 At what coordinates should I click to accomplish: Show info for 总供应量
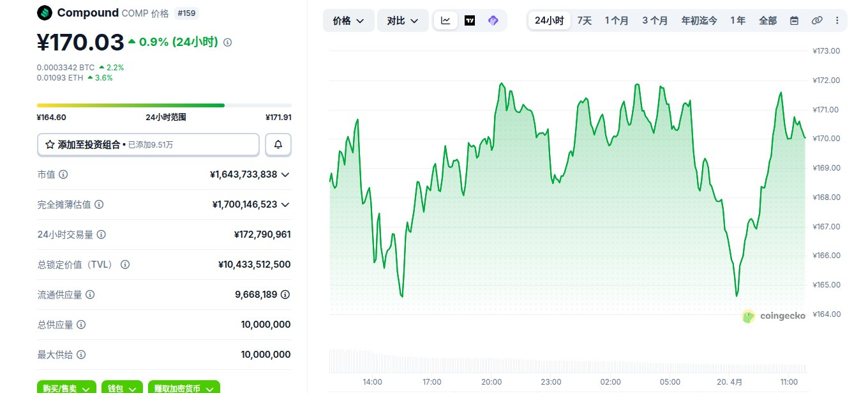point(81,325)
